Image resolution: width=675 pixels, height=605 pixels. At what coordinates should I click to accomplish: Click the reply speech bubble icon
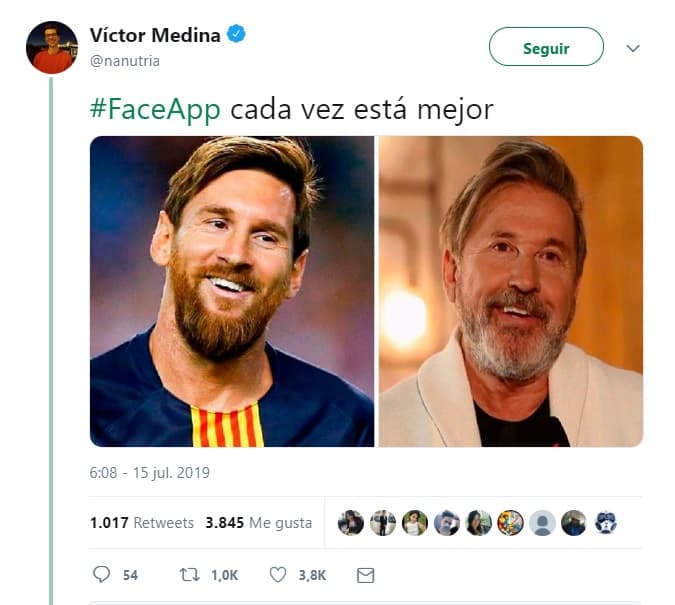(101, 575)
